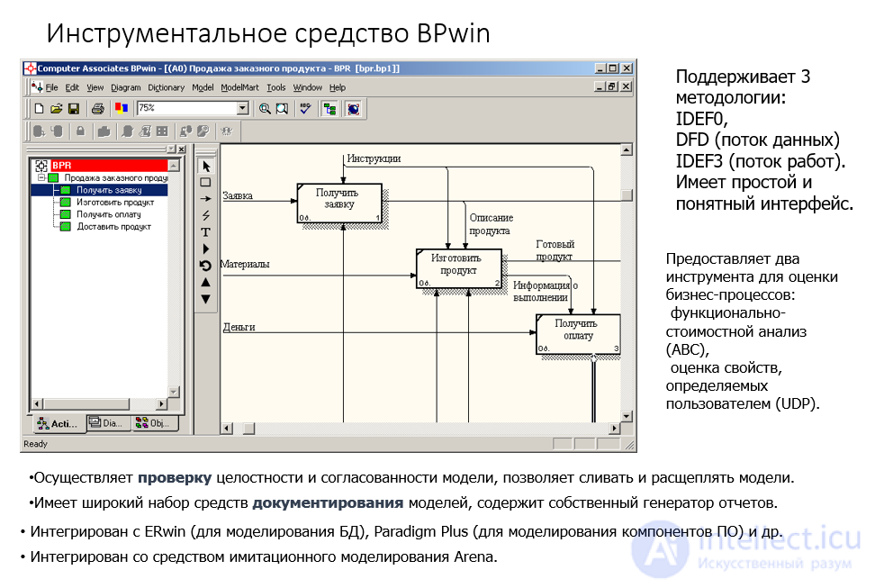Screen dimensions: 875x588
Task: Click the Изготовить продукт activity box in diagram
Action: point(459,268)
